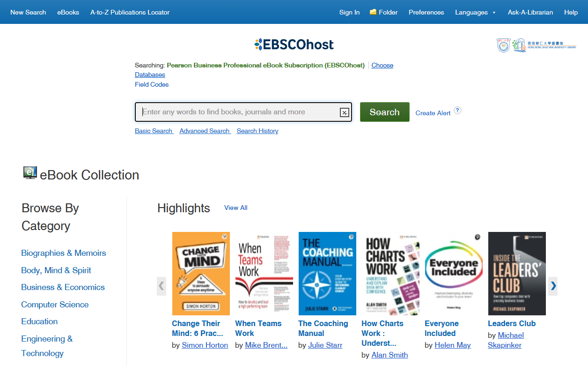Click inside the search input field
Screen dimensions: 588x365
239,112
